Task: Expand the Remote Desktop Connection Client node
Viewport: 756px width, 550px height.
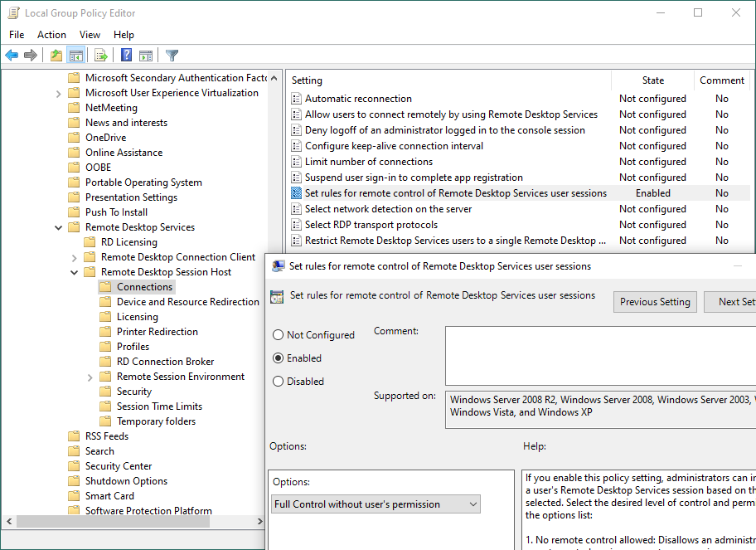Action: click(75, 258)
